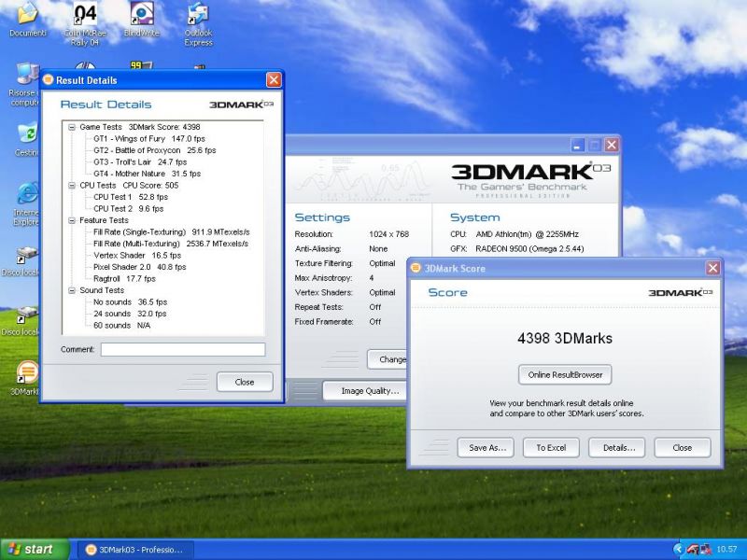This screenshot has height=560, width=747.
Task: Click the Change button under Settings
Action: click(x=388, y=359)
